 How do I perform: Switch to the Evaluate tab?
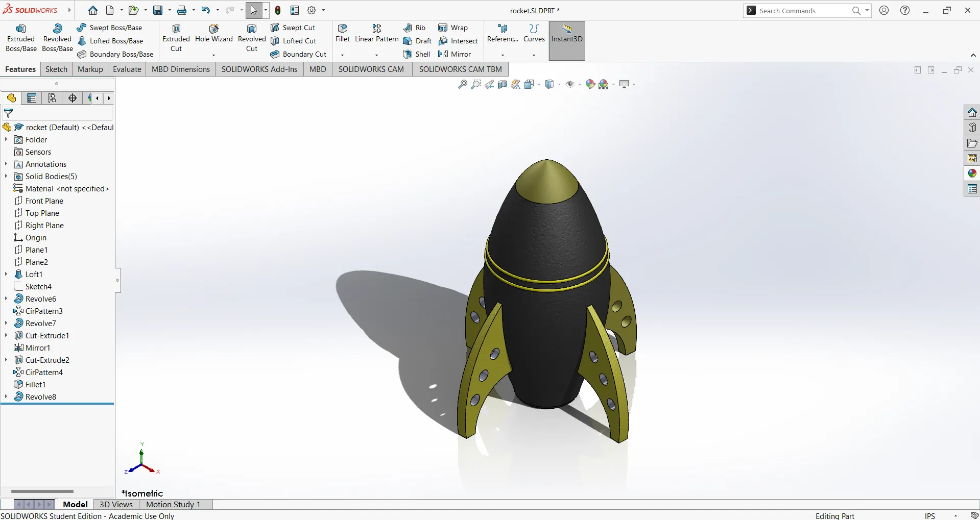click(127, 69)
